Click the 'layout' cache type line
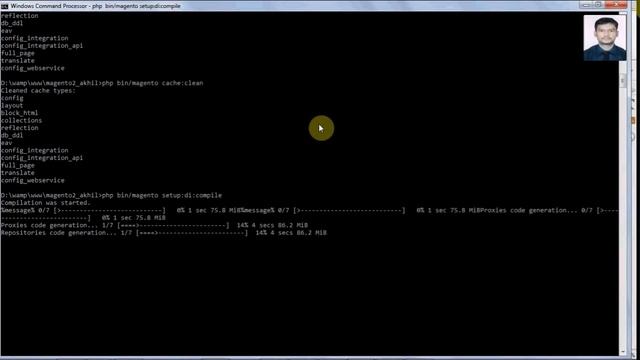 tap(12, 105)
